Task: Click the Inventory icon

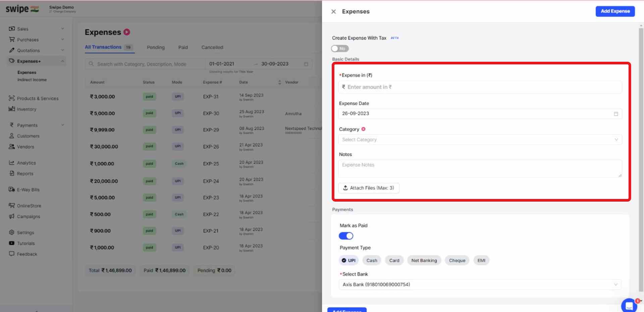Action: tap(12, 109)
